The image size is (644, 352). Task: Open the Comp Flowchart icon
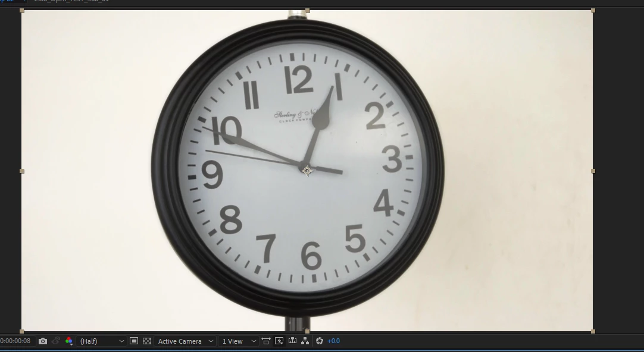(305, 341)
